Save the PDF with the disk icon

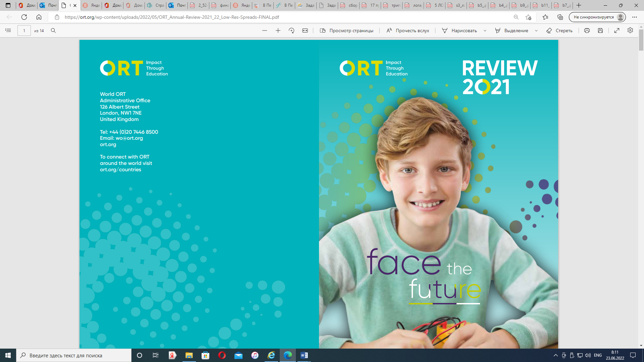point(600,31)
